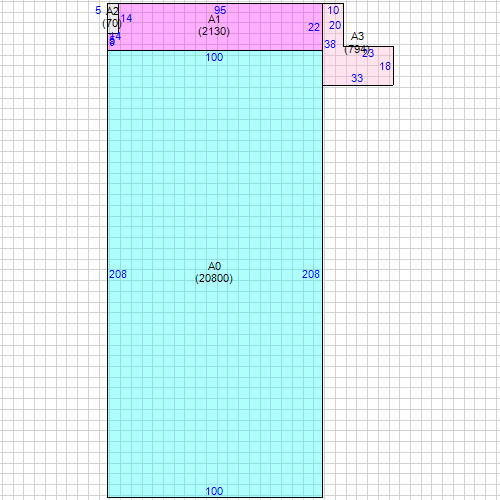The width and height of the screenshot is (500, 500).
Task: Click the 18 dimension on A3 right edge
Action: 385,66
